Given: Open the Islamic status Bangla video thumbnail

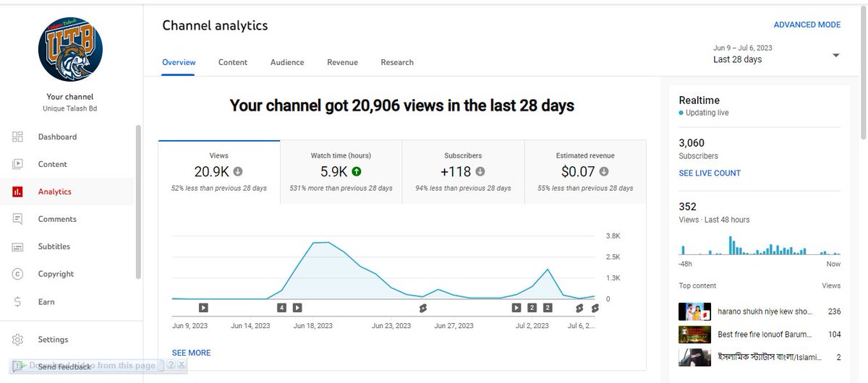Looking at the screenshot, I should coord(694,358).
